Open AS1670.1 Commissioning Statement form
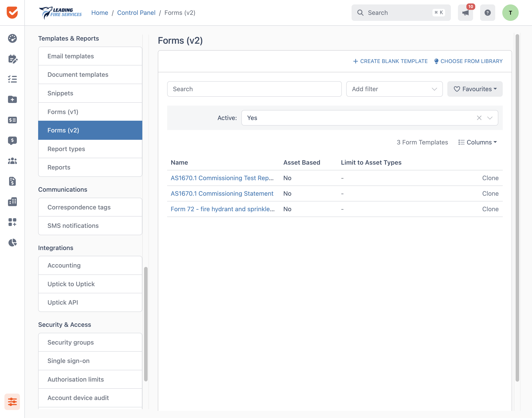 pyautogui.click(x=222, y=194)
